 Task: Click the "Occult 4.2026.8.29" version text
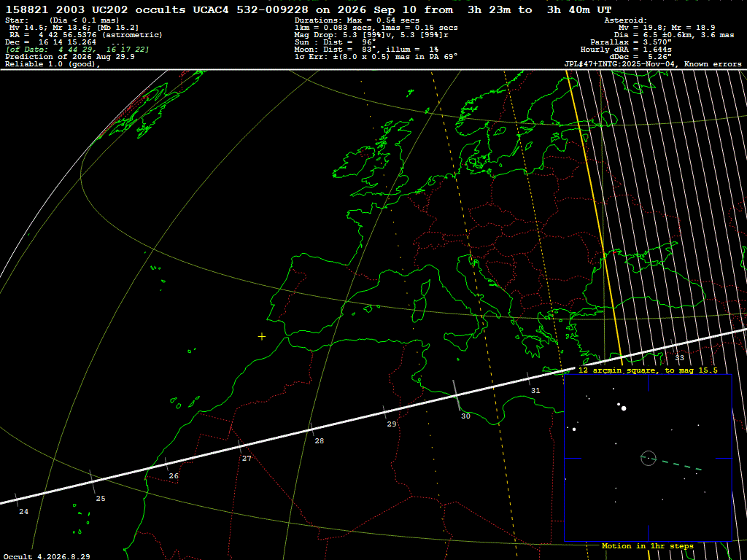[47, 556]
